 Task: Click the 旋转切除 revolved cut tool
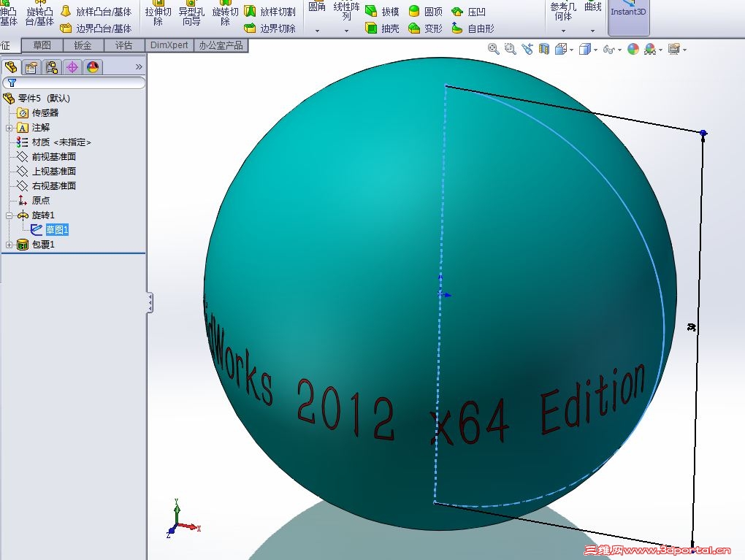225,13
